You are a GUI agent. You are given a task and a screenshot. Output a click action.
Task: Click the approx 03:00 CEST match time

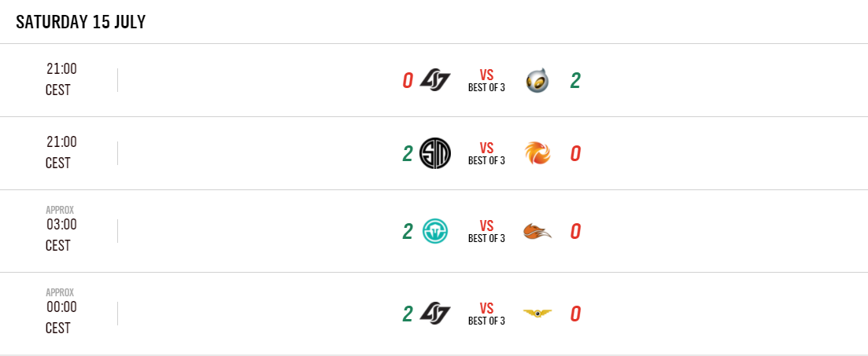click(61, 229)
